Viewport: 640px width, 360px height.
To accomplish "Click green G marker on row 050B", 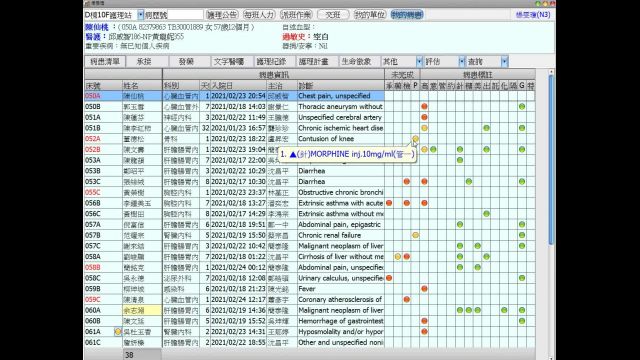I will click(522, 107).
